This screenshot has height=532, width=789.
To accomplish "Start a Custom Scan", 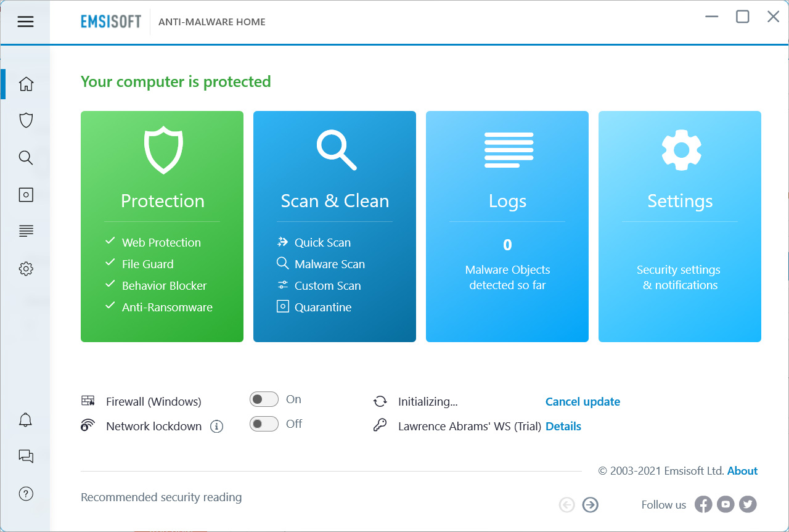I will click(328, 285).
